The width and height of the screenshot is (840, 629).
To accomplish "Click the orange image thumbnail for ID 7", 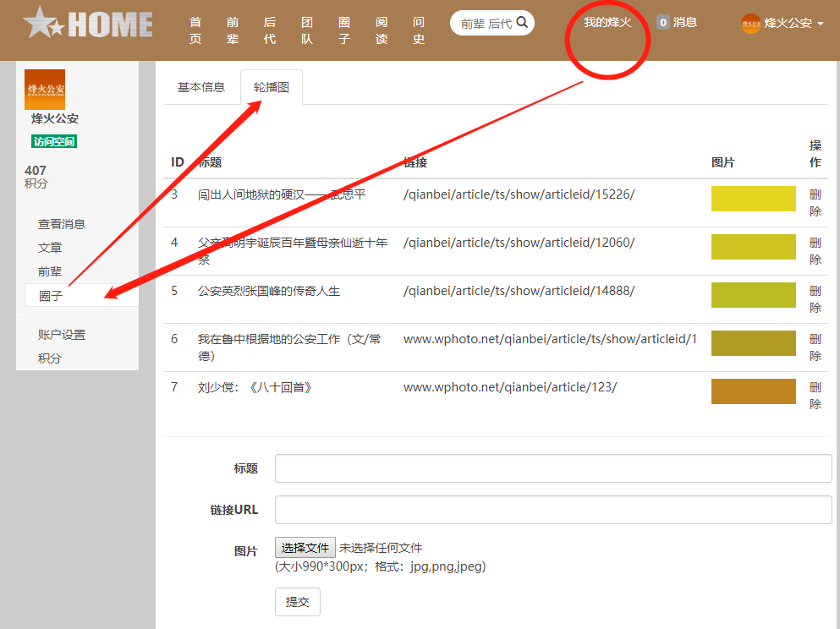I will (753, 391).
